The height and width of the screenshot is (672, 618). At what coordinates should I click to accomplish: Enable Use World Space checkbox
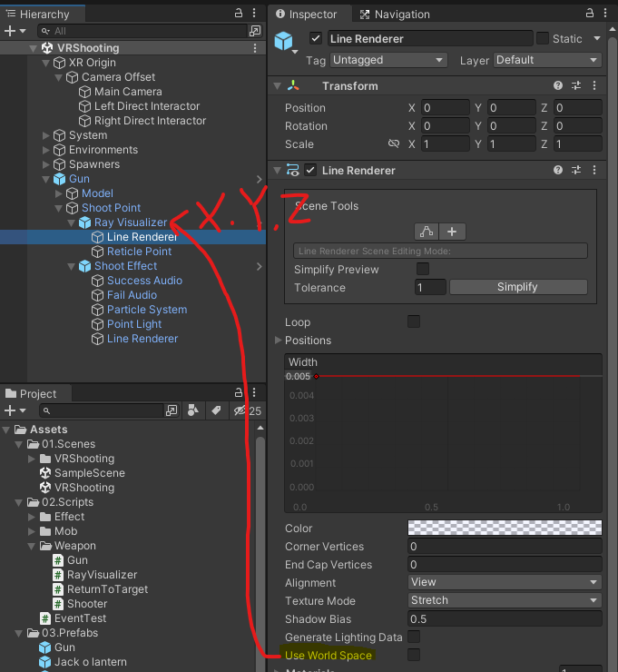(x=414, y=655)
